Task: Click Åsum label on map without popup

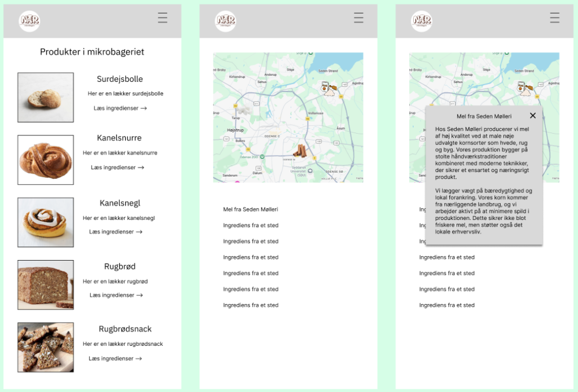Action: tap(340, 128)
